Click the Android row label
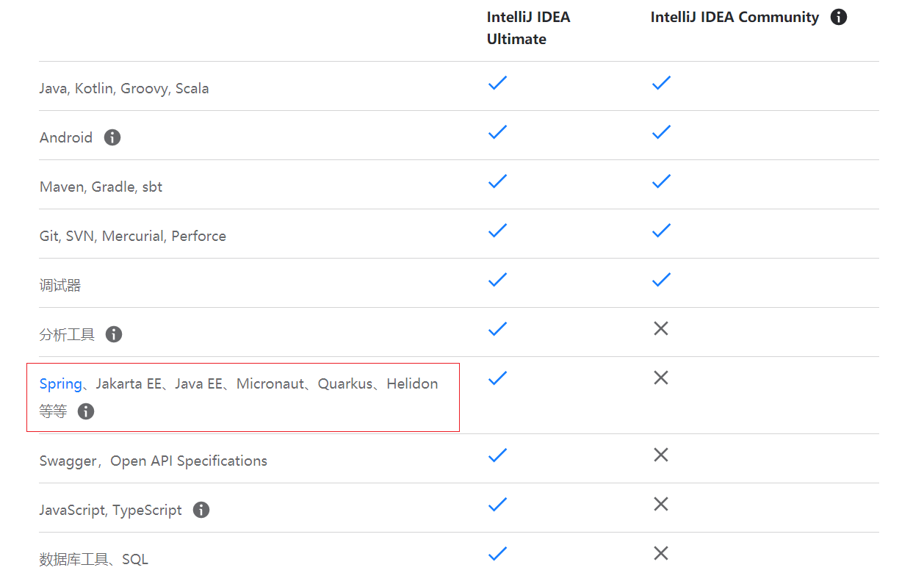924x584 pixels. coord(66,137)
